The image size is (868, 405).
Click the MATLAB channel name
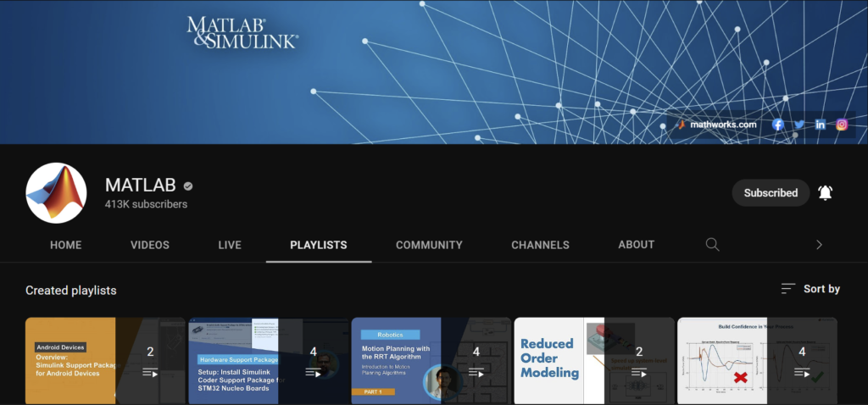[x=141, y=185]
